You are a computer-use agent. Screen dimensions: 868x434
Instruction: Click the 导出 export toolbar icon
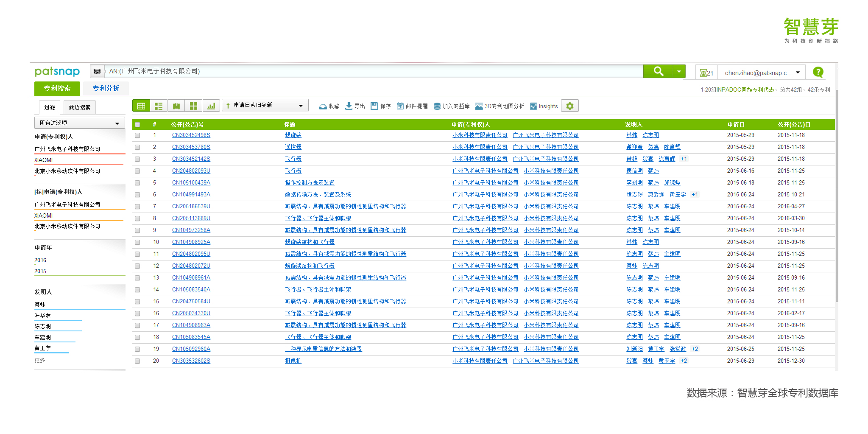click(355, 106)
